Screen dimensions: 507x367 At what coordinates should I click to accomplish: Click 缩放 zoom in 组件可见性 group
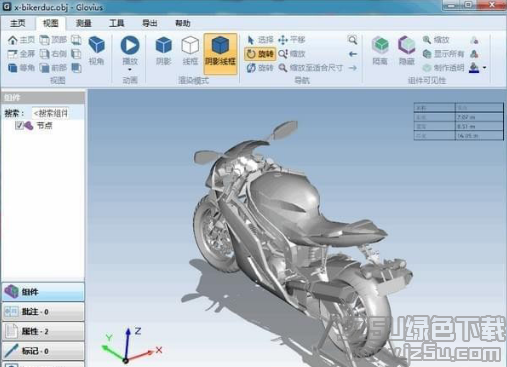[436, 40]
